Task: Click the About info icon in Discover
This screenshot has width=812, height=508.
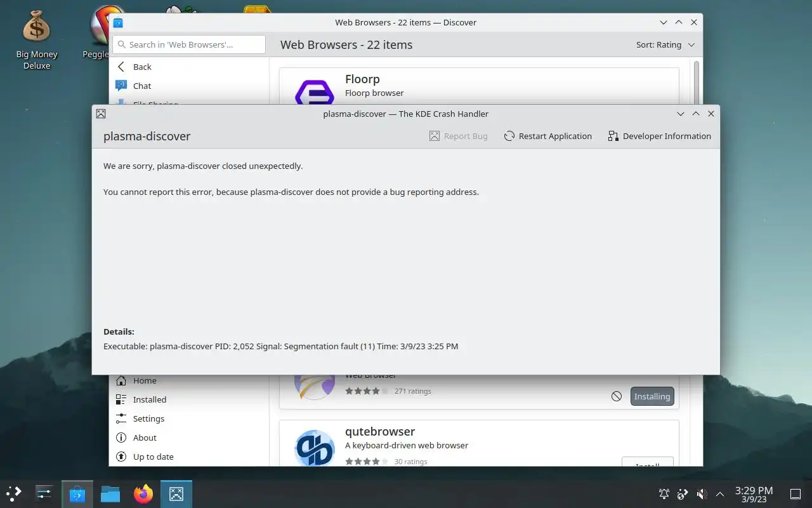Action: click(x=121, y=438)
